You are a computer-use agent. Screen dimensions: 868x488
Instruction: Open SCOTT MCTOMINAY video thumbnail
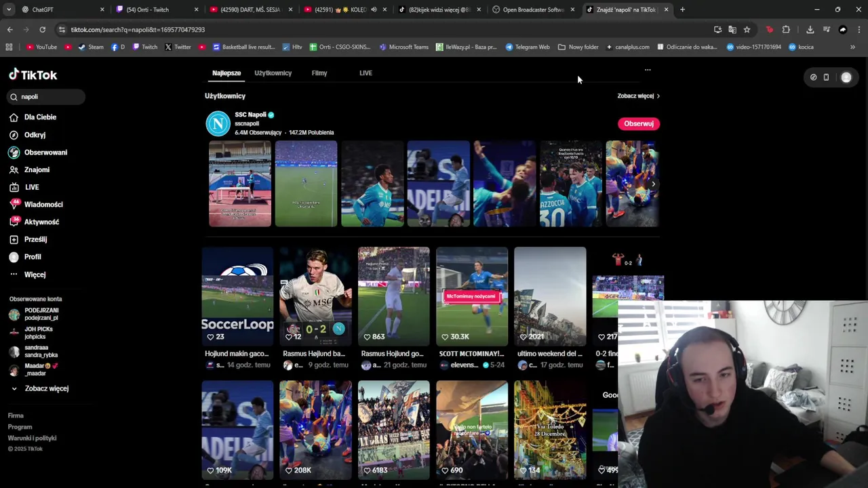[x=472, y=297]
